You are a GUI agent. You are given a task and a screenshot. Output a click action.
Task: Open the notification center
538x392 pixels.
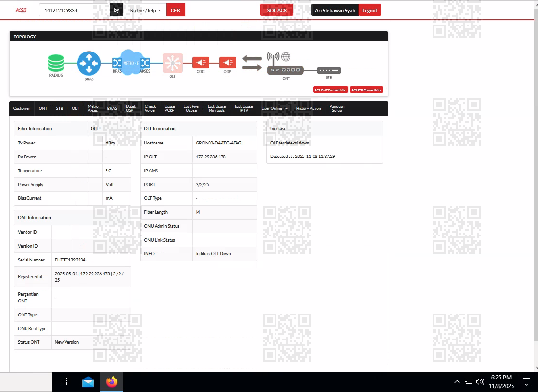[x=526, y=382]
